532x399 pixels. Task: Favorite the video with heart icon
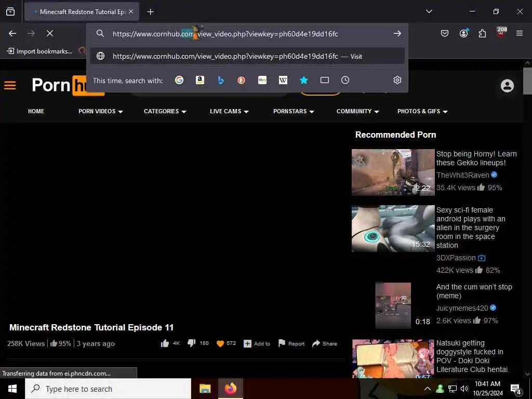(220, 343)
